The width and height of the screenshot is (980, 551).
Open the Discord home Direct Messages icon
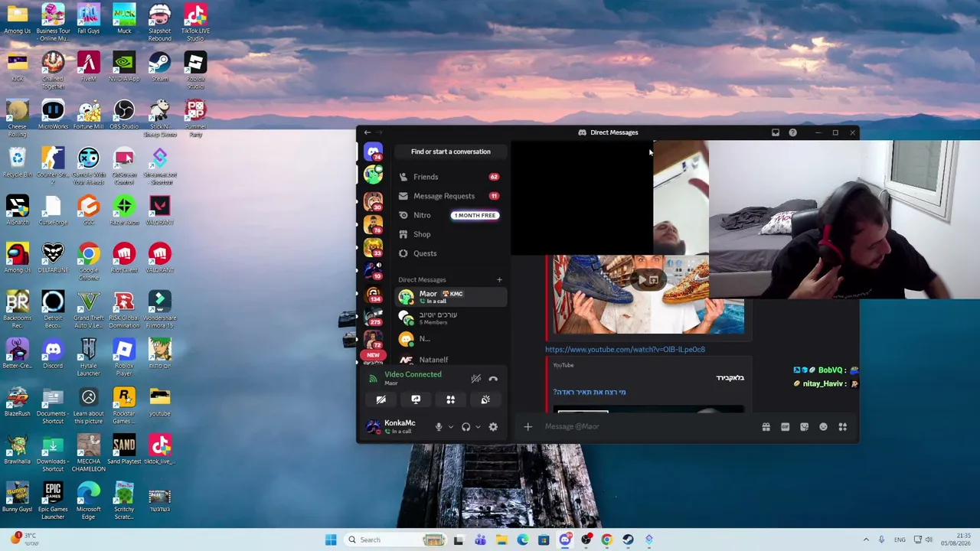coord(373,152)
